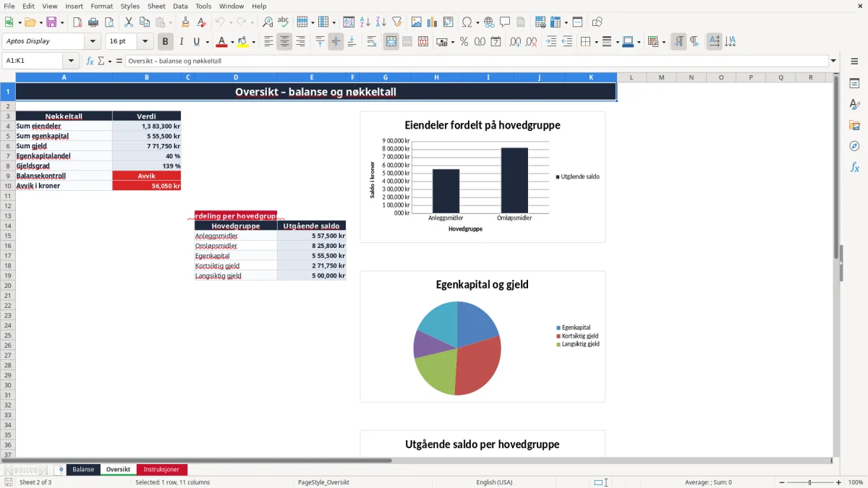Click the Copy icon
The image size is (868, 488).
(x=144, y=22)
